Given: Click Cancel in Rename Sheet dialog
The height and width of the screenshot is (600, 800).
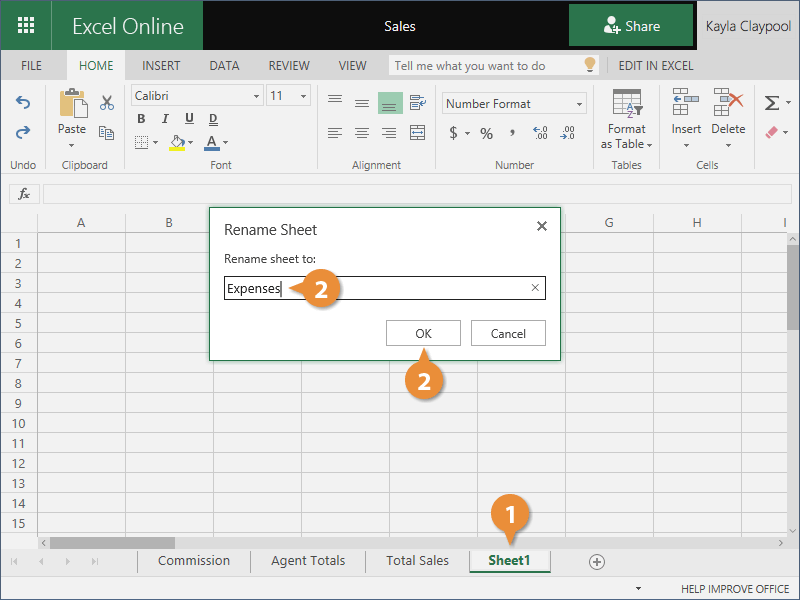Looking at the screenshot, I should [x=508, y=334].
